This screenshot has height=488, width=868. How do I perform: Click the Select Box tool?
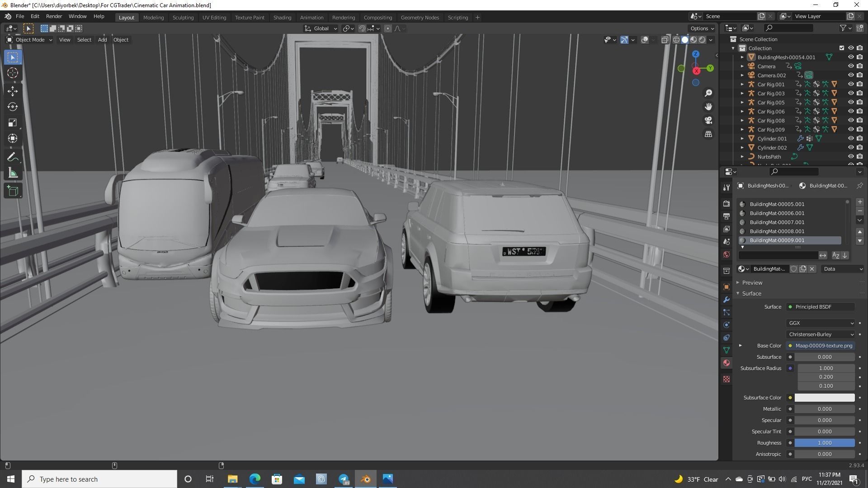click(13, 57)
